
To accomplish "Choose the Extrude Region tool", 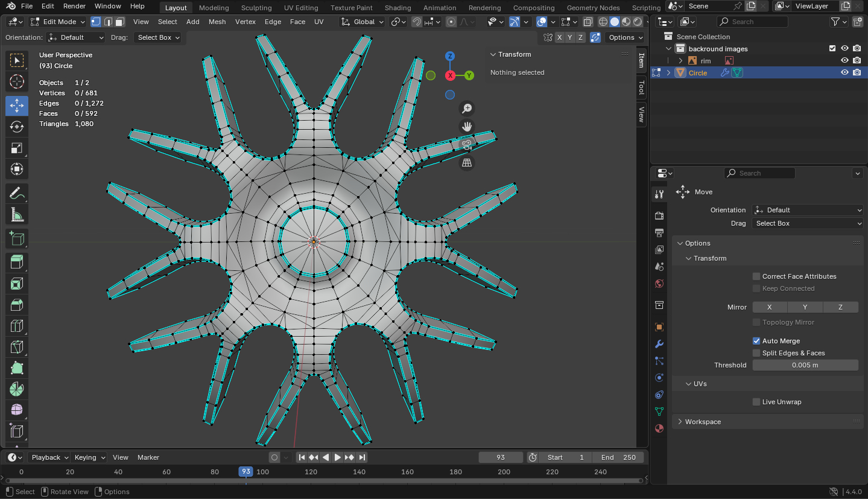I will (x=17, y=262).
